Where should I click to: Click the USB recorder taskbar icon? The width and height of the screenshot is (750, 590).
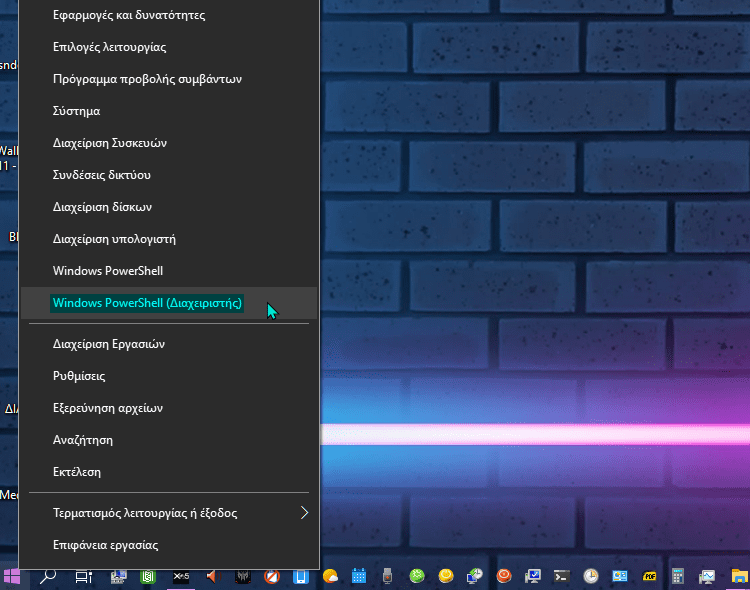pos(387,576)
